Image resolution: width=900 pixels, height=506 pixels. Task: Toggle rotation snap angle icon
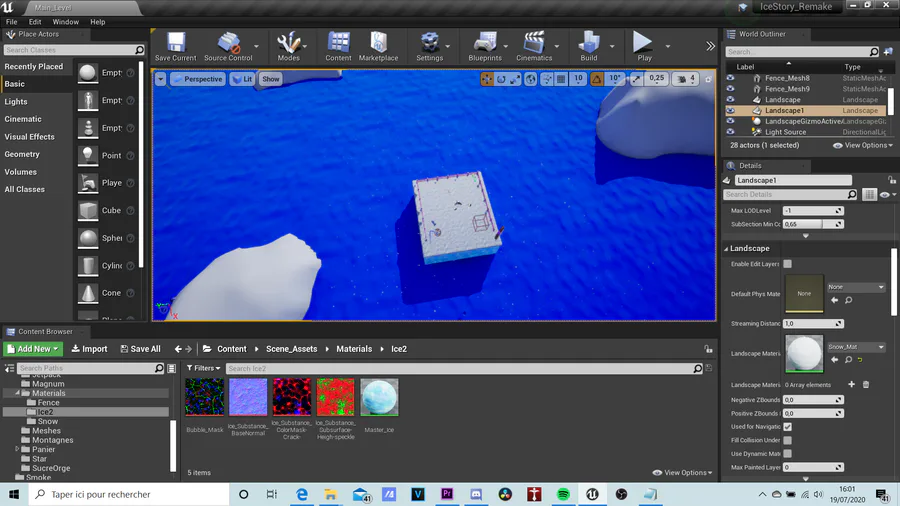click(597, 79)
